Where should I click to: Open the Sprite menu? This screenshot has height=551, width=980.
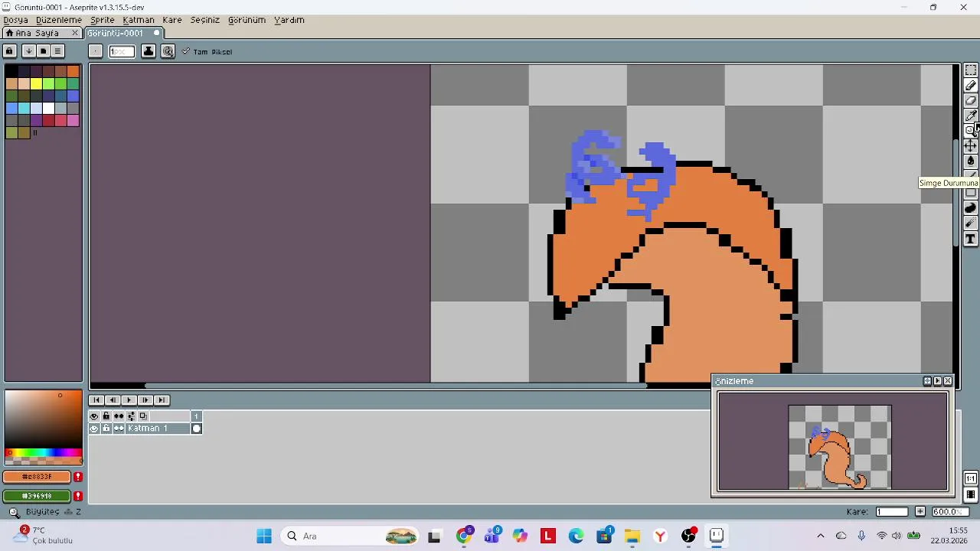coord(103,20)
